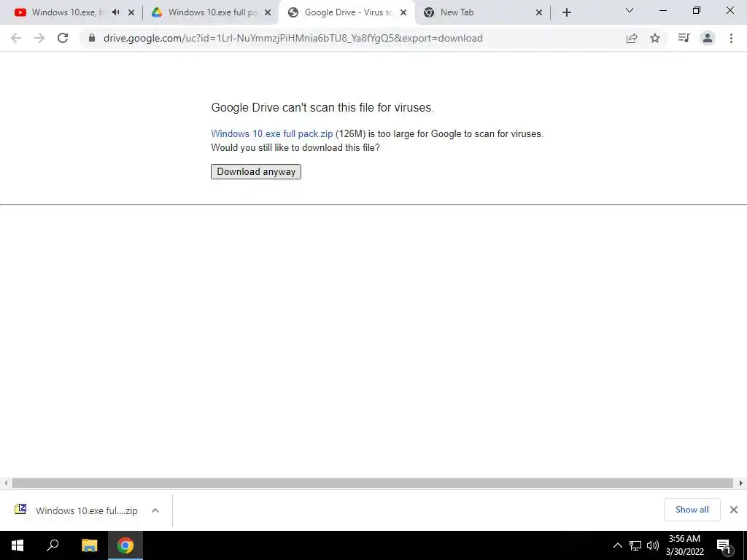Click Chrome icon in taskbar
The width and height of the screenshot is (747, 560).
pos(125,545)
